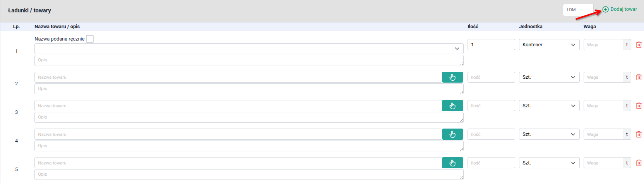Delete row 5 with the trash icon
Screen dimensions: 644x183
tap(639, 163)
